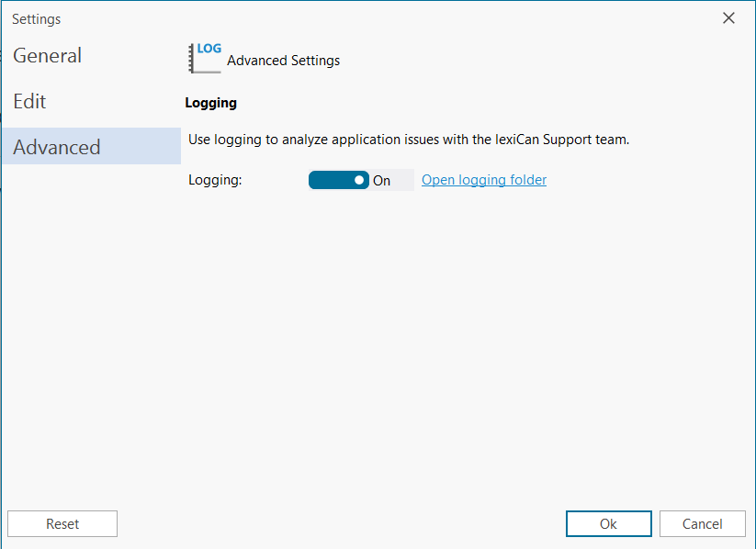Click the white knob on the Logging switch
Image resolution: width=756 pixels, height=549 pixels.
pyautogui.click(x=359, y=180)
